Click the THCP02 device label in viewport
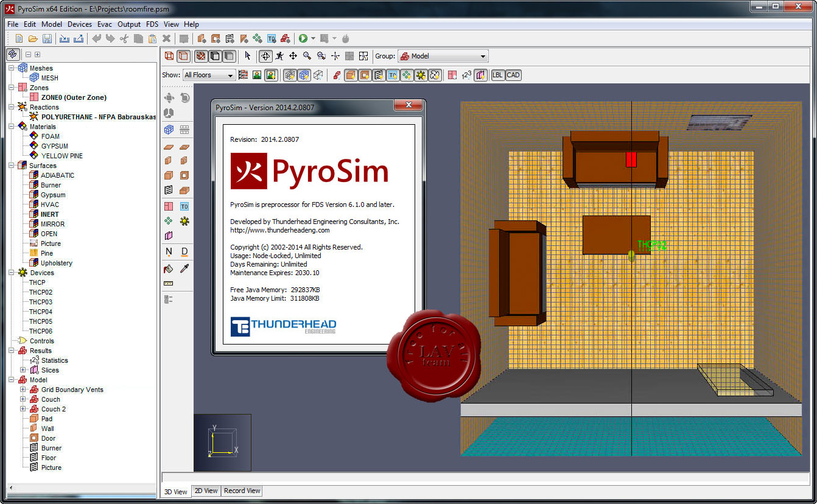817x504 pixels. tap(652, 245)
